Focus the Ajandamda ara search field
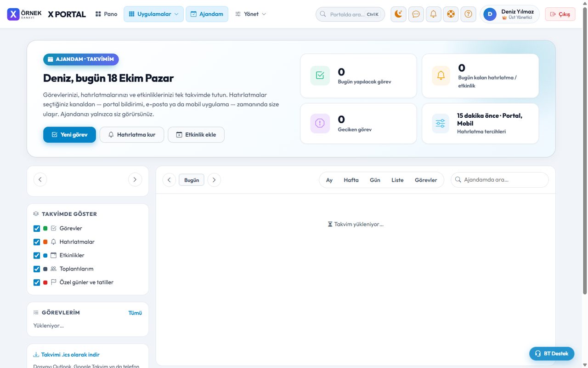Screen dimensions: 588x368 tap(499, 180)
